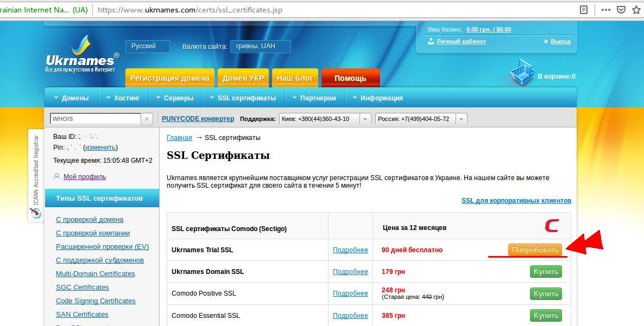Image resolution: width=644 pixels, height=326 pixels.
Task: Open Подробнее for Comodo Essential SSL
Action: (x=350, y=315)
